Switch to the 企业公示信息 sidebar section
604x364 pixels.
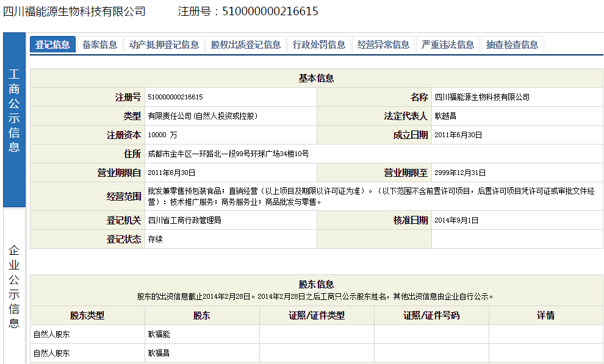click(x=14, y=287)
